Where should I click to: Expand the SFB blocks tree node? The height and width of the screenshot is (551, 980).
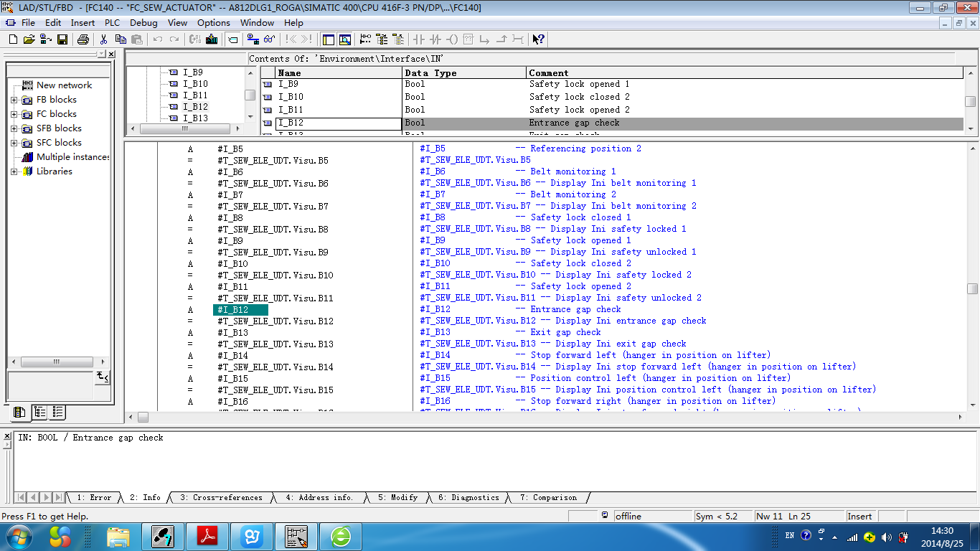[x=14, y=128]
